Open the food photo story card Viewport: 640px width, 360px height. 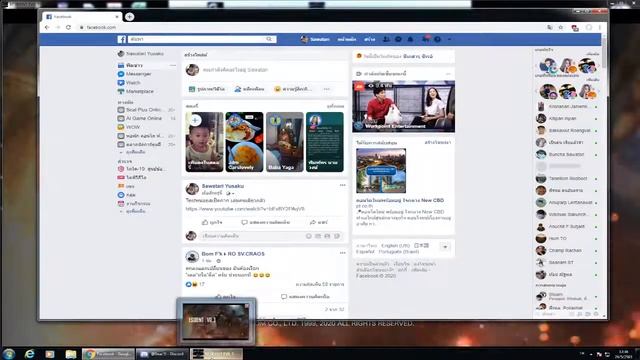(244, 142)
